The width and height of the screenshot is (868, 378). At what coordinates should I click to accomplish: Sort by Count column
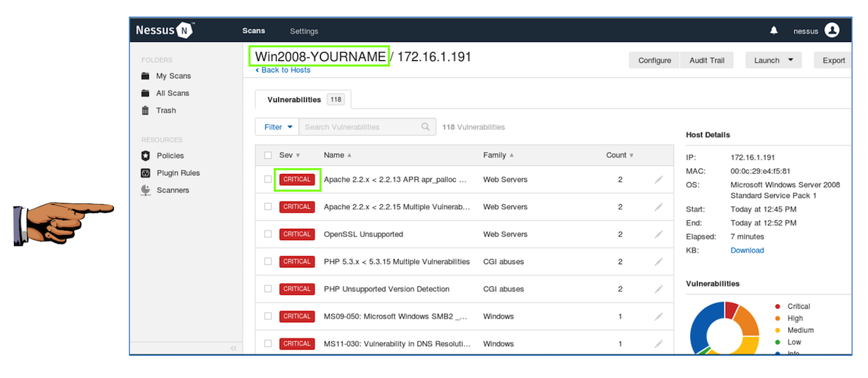(x=620, y=155)
